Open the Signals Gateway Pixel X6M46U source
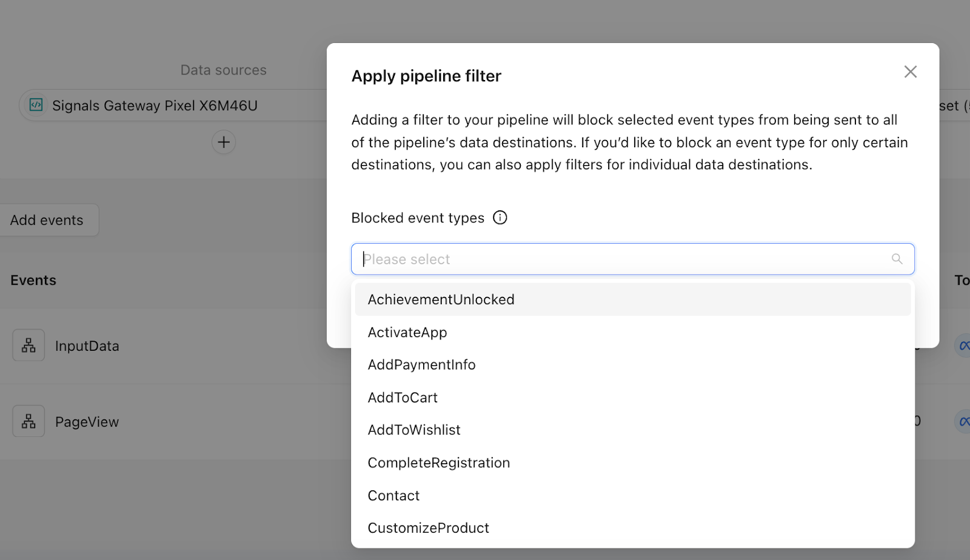970x560 pixels. click(173, 105)
